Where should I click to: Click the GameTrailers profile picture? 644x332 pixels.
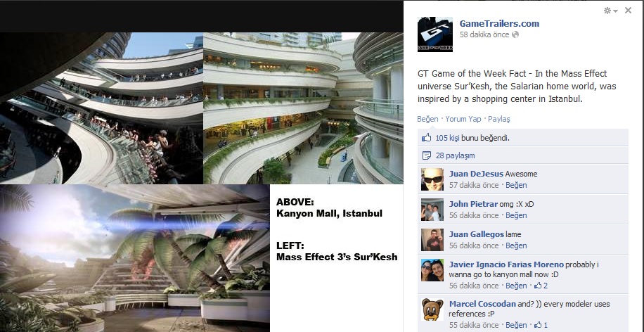click(x=435, y=34)
